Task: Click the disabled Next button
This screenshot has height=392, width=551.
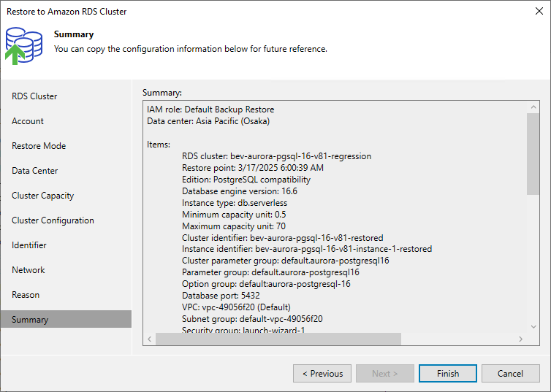Action: coord(385,374)
